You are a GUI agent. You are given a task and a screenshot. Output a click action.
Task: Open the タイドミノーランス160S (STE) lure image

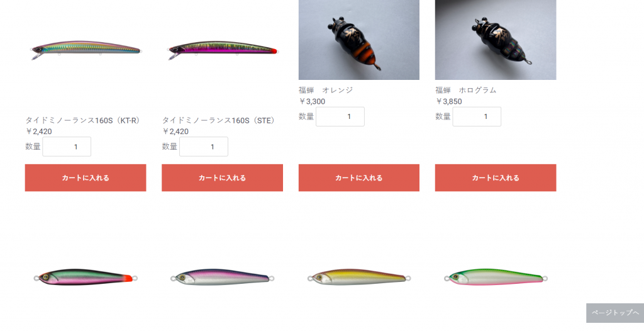pos(222,50)
